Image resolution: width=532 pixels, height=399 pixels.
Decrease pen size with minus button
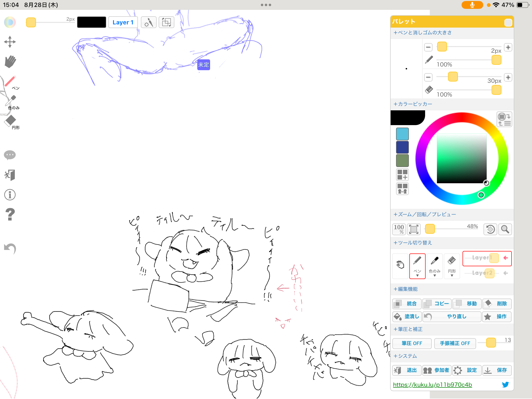428,47
